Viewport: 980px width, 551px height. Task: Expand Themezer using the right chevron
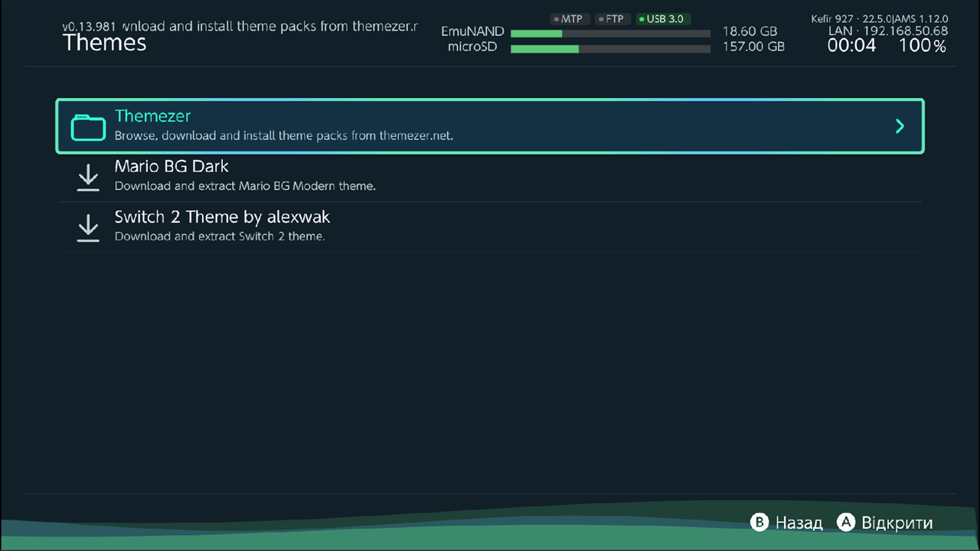pos(900,126)
